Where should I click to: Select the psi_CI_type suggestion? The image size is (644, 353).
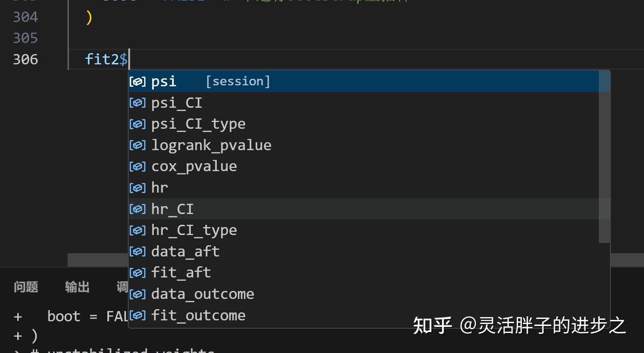point(198,124)
